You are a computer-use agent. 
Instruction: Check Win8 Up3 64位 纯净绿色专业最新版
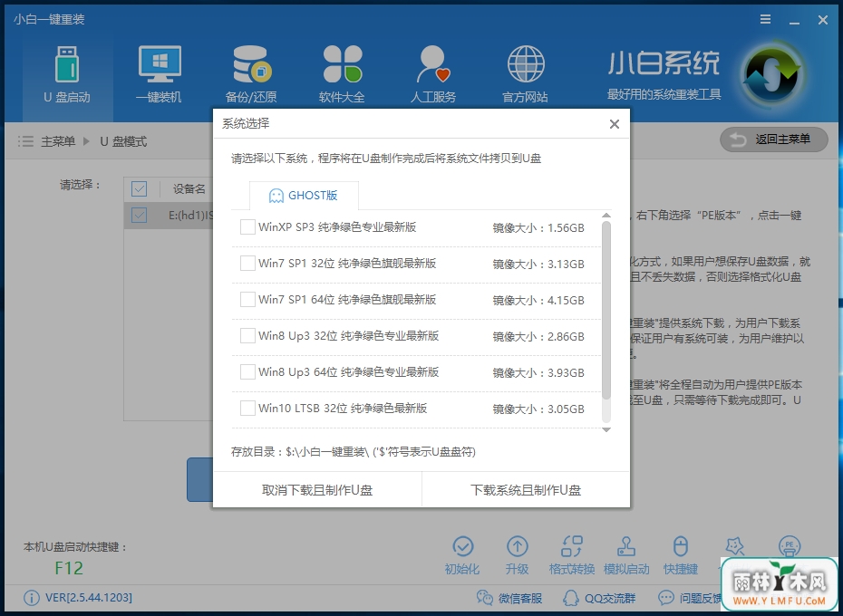[x=247, y=372]
